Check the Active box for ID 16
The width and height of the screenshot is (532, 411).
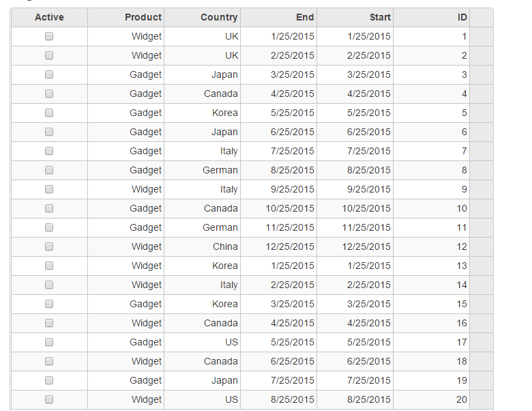point(49,324)
